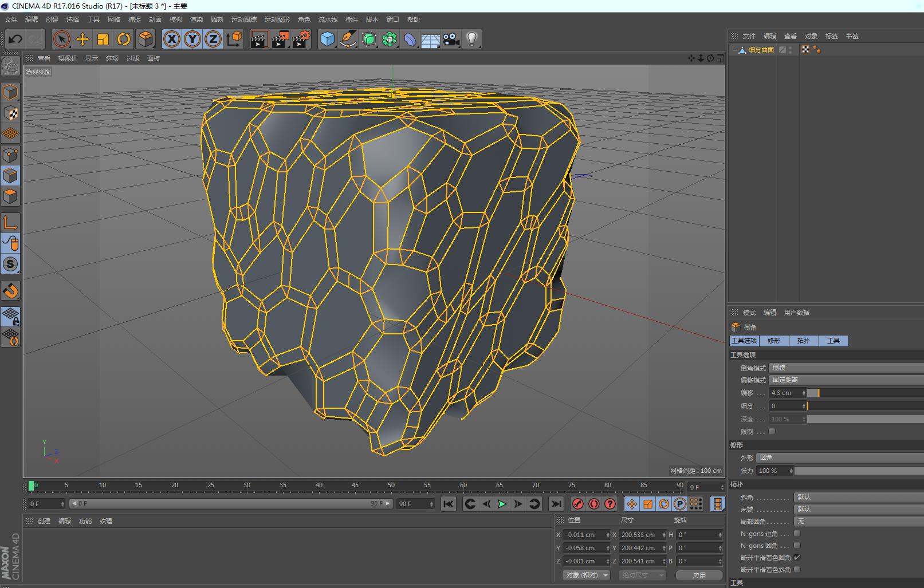Screen dimensions: 924x588
Task: Switch to polygon editing mode in left sidebar
Action: [x=11, y=196]
